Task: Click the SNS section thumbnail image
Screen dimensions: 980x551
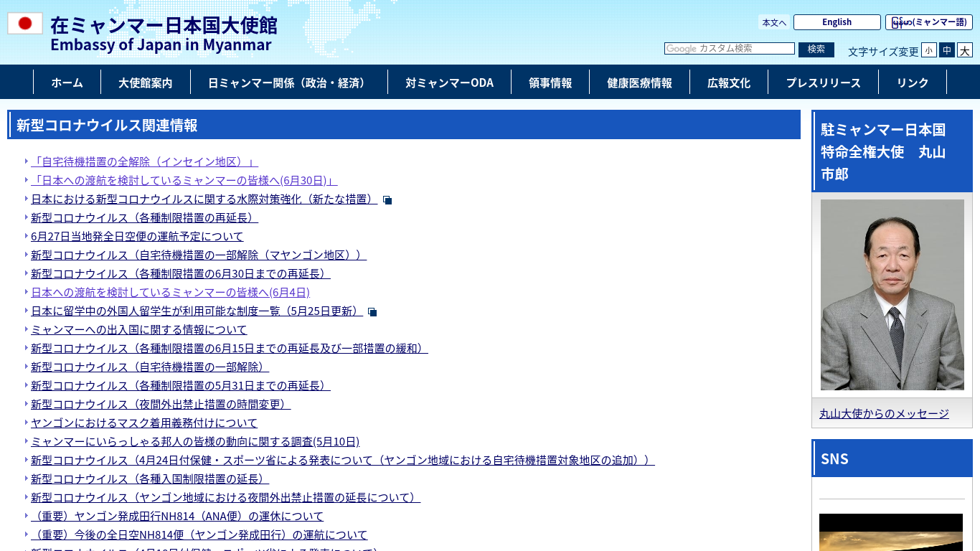Action: (891, 532)
